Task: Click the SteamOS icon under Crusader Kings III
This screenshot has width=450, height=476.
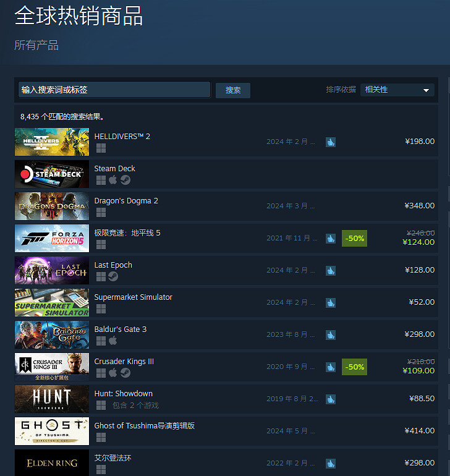Action: pyautogui.click(x=125, y=373)
